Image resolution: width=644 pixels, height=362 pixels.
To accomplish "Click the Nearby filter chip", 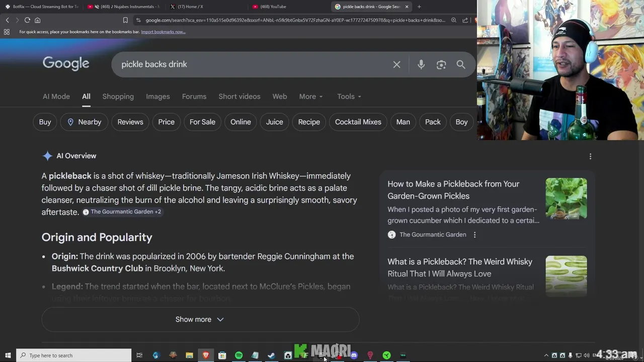I will point(84,122).
